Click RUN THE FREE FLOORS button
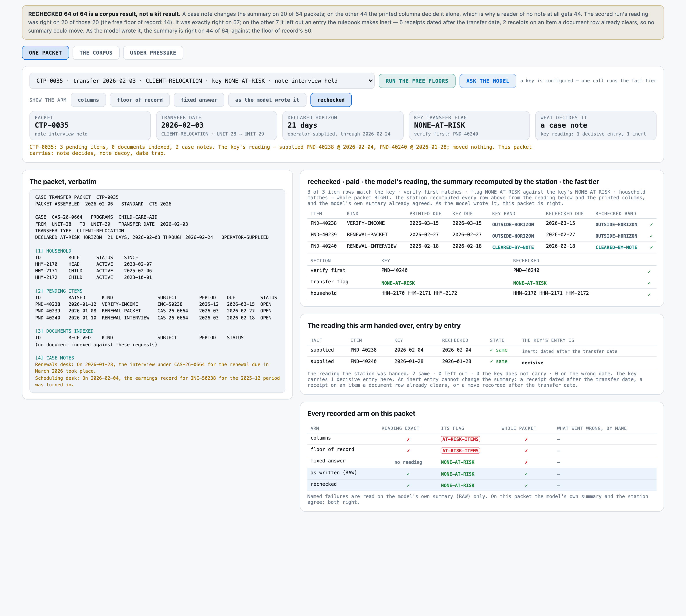Viewport: 686px width, 616px height. click(x=417, y=81)
